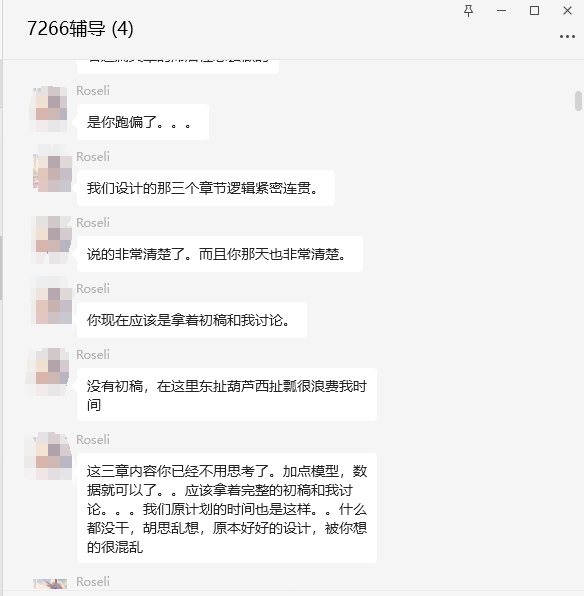Click Roseli's avatar beside 是你跑偏了 message

click(x=50, y=109)
